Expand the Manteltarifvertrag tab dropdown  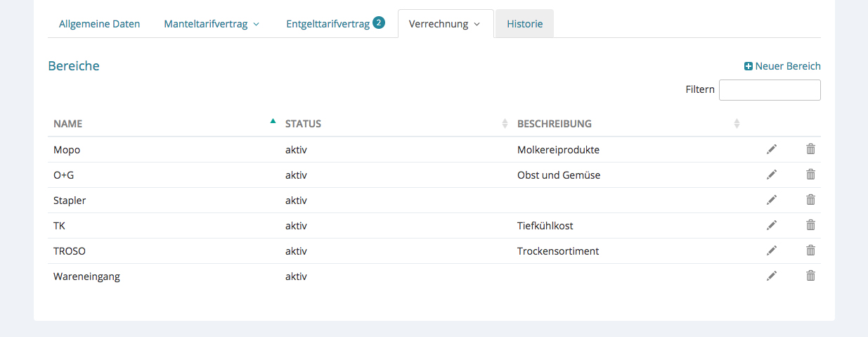(x=212, y=24)
